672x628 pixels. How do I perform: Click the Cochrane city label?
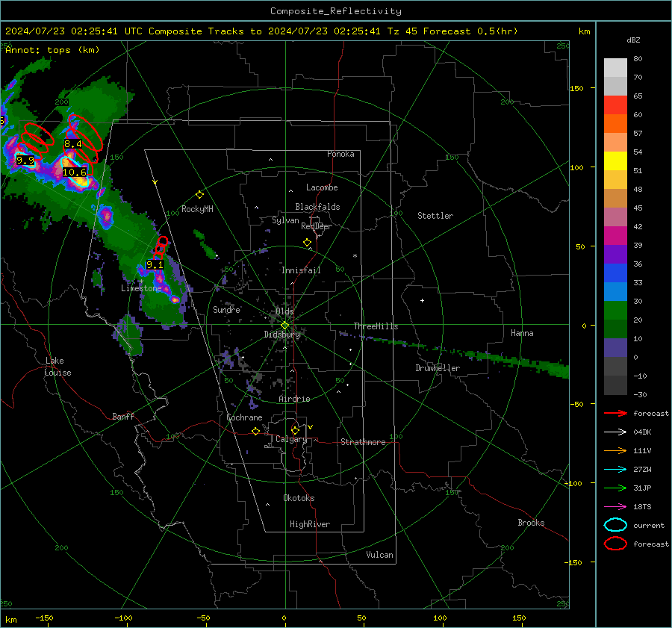pos(244,417)
